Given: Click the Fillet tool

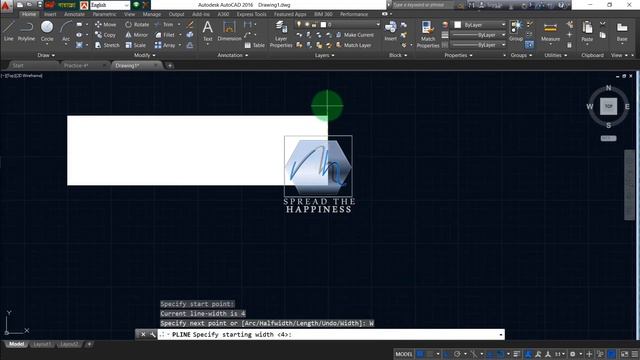Looking at the screenshot, I should click(164, 35).
